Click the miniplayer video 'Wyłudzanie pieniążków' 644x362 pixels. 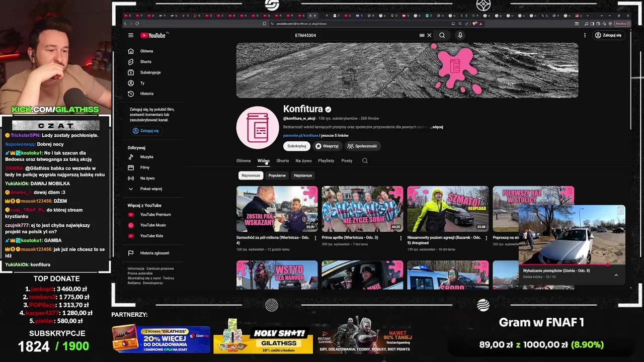point(572,235)
